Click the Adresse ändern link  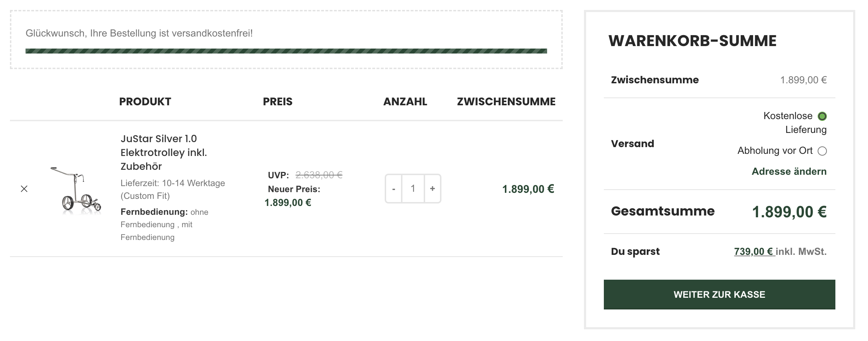point(789,172)
